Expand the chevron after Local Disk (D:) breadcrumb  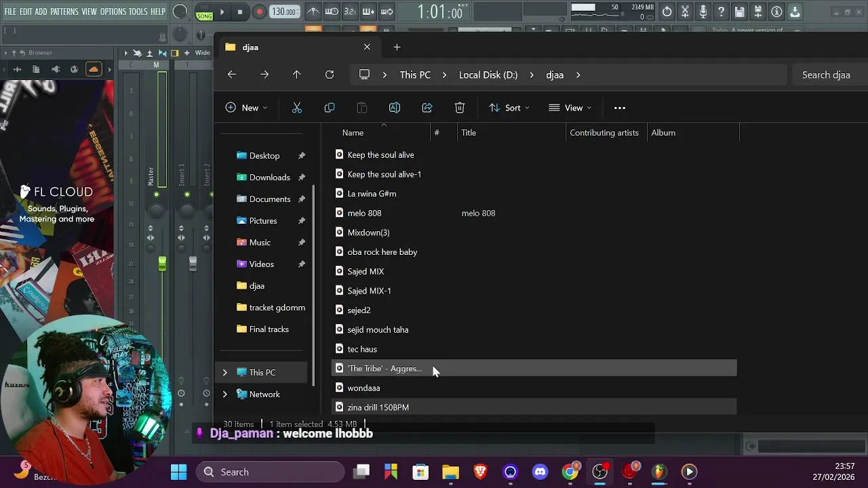pyautogui.click(x=532, y=75)
